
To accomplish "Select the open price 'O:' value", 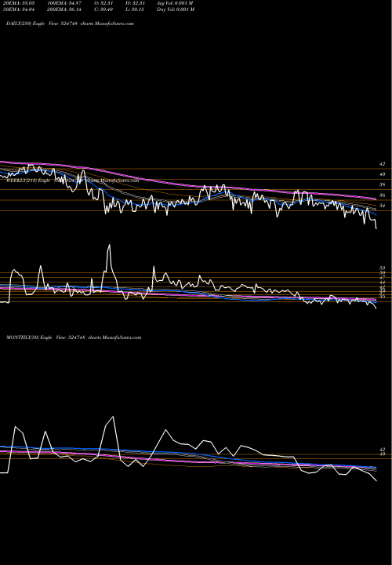I will click(104, 3).
